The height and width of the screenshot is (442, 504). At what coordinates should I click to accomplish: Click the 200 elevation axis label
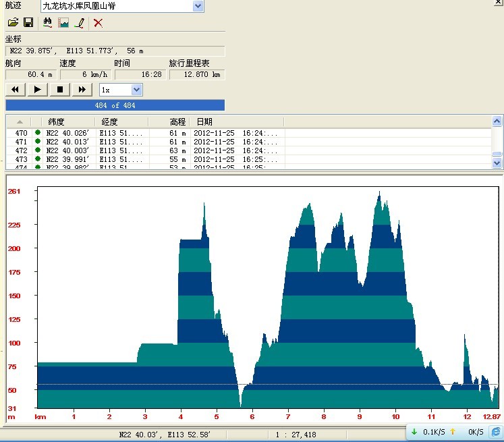(14, 248)
